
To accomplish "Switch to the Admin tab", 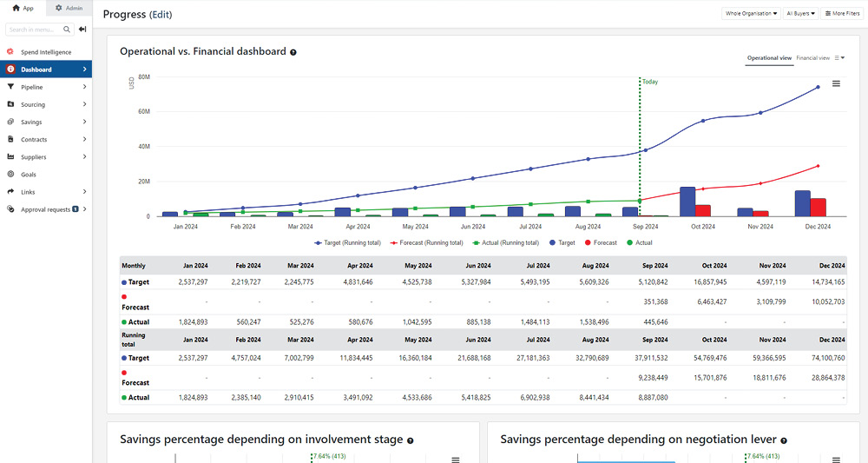I will click(x=69, y=8).
